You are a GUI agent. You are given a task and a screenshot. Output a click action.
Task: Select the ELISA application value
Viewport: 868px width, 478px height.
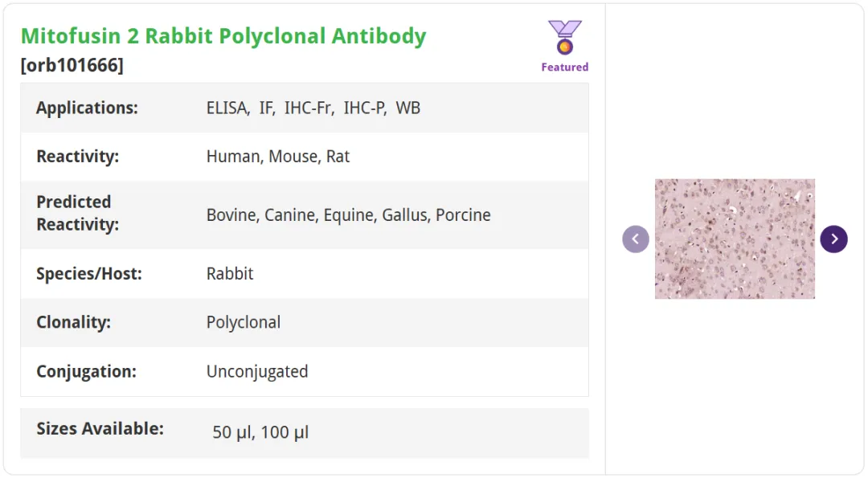tap(228, 108)
